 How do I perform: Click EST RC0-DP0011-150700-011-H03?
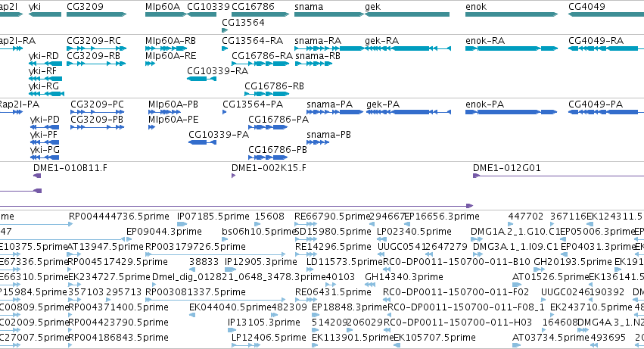458,323
